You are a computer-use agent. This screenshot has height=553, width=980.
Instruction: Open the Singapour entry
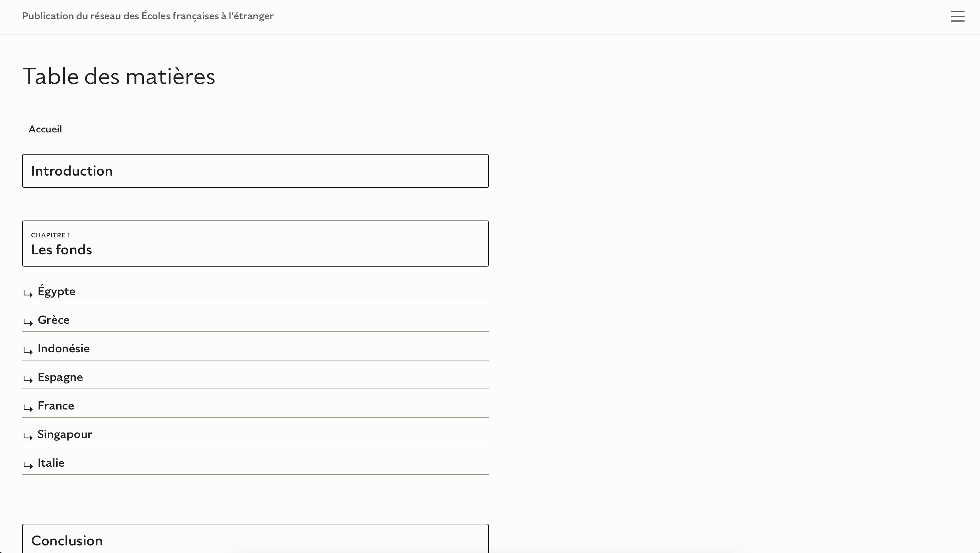point(65,434)
